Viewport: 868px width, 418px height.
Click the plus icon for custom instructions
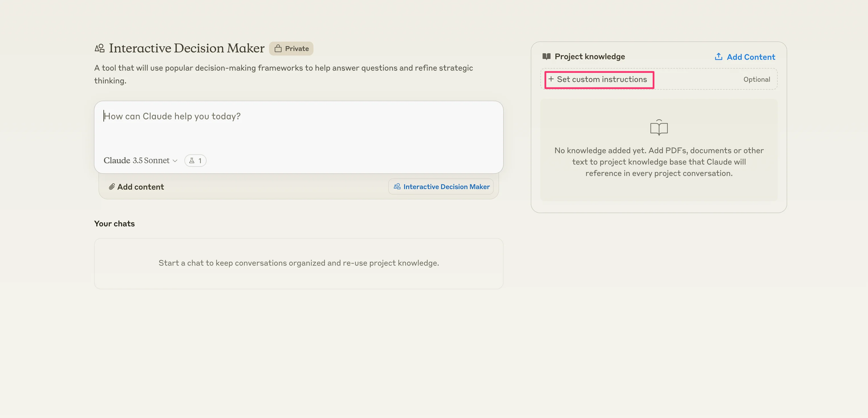pyautogui.click(x=551, y=79)
